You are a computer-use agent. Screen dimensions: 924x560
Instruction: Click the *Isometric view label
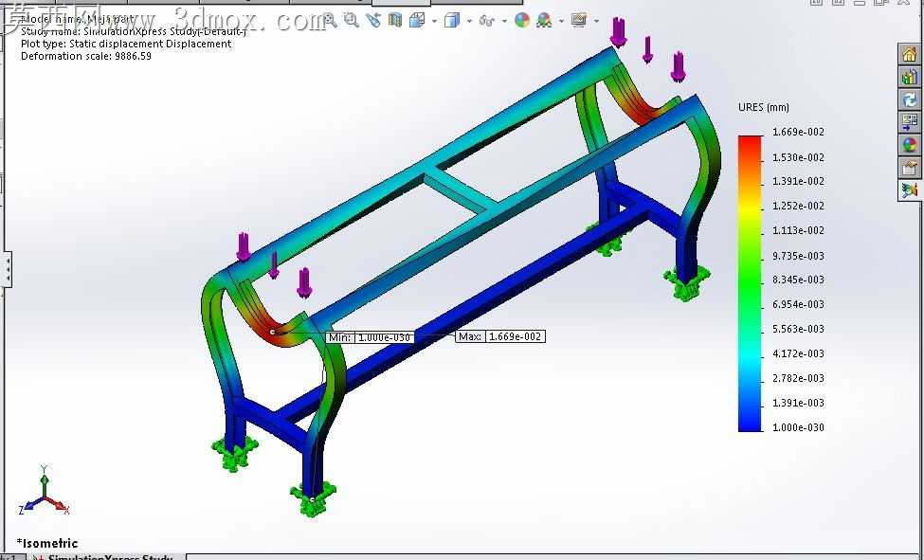click(x=47, y=544)
